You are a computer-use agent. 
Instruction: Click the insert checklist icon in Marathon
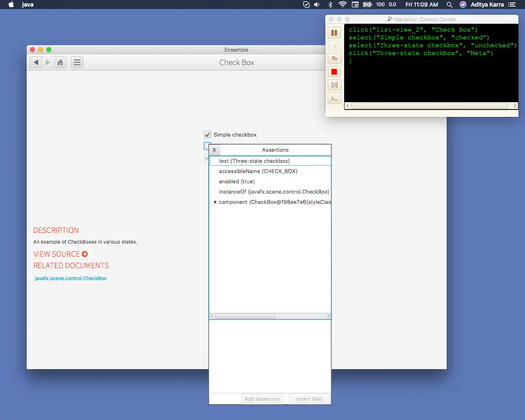pos(334,59)
